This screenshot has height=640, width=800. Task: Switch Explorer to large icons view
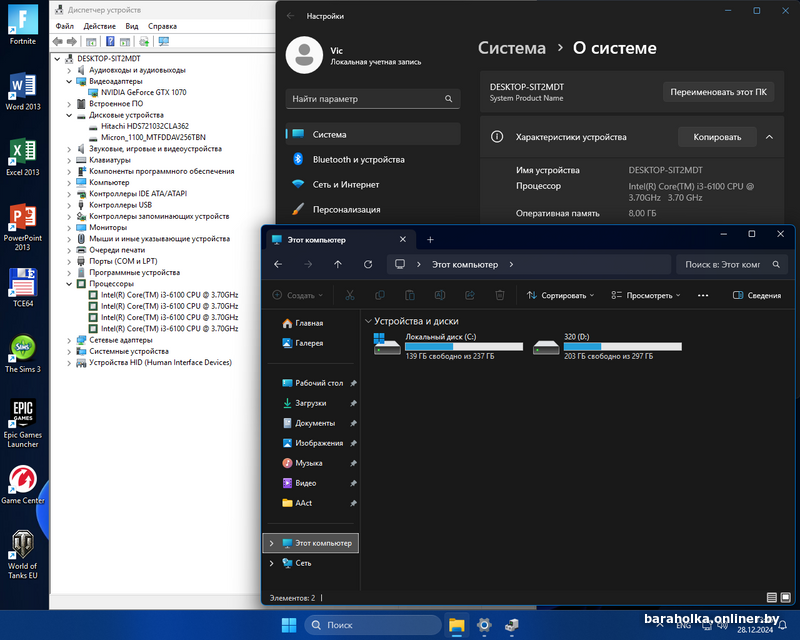pyautogui.click(x=786, y=597)
